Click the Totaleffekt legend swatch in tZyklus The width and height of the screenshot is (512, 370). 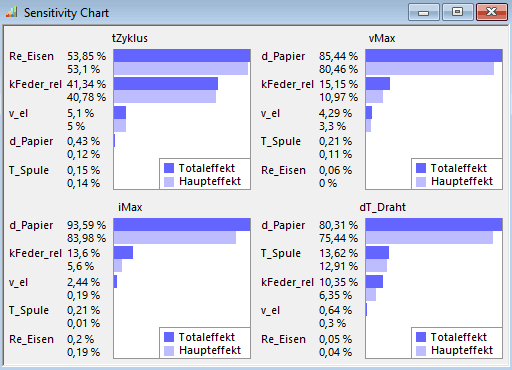169,168
